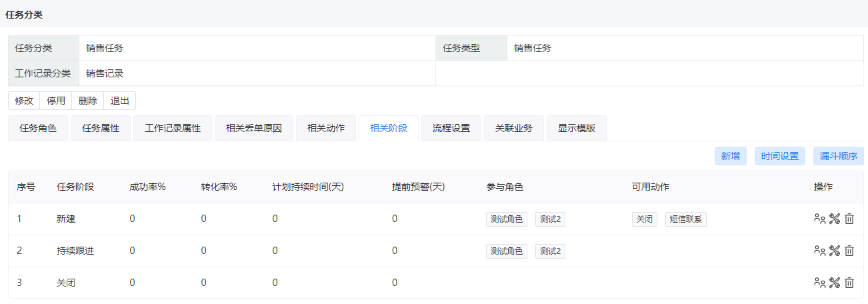Click 测试角色 tag in 持续跟进 row
The width and height of the screenshot is (868, 304).
(507, 251)
